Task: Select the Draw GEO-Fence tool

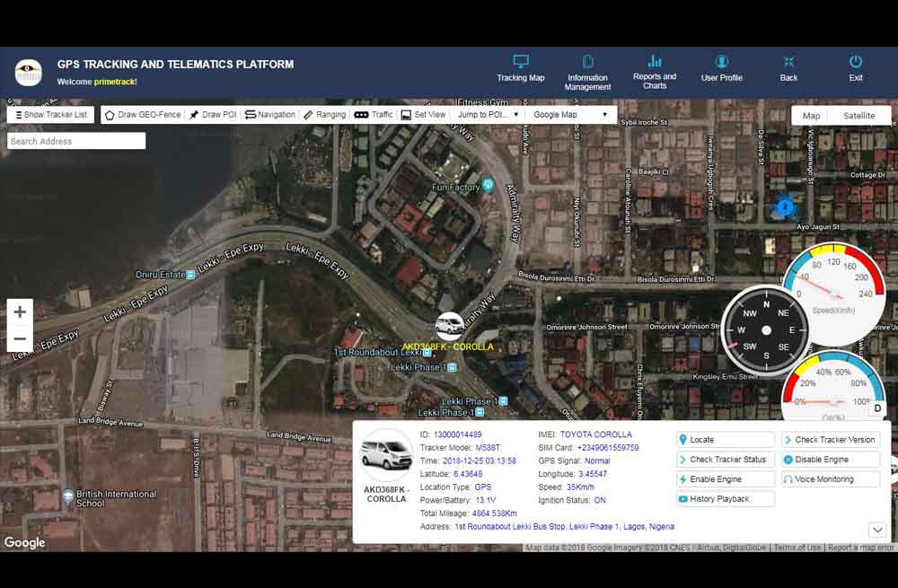Action: 143,115
